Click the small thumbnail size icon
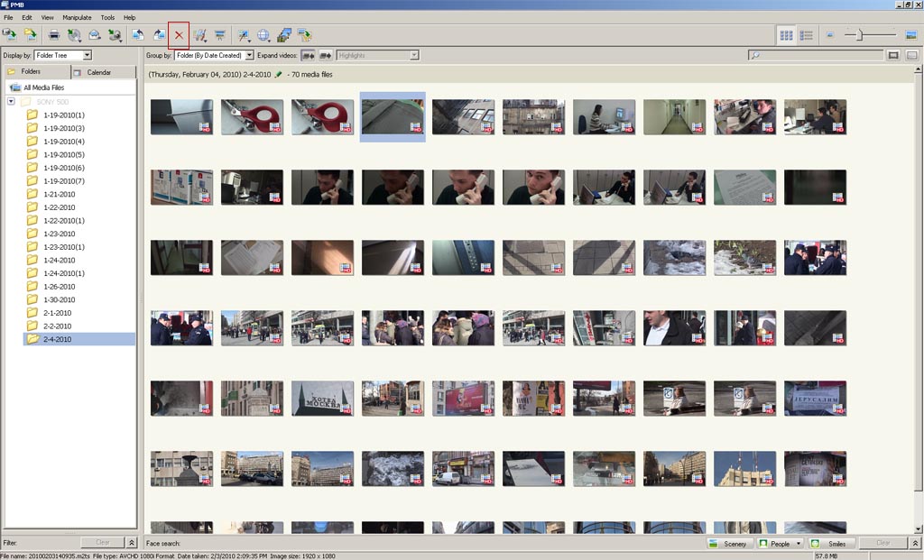Image resolution: width=924 pixels, height=560 pixels. tap(830, 35)
